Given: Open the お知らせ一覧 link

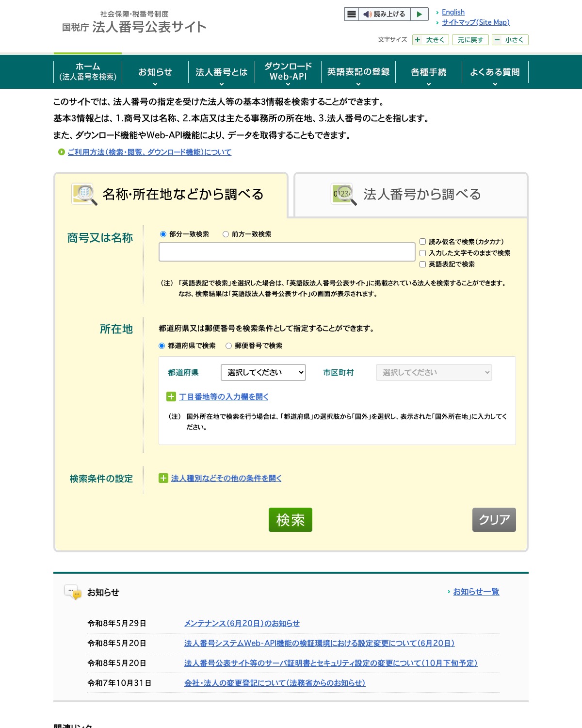Looking at the screenshot, I should pos(476,592).
